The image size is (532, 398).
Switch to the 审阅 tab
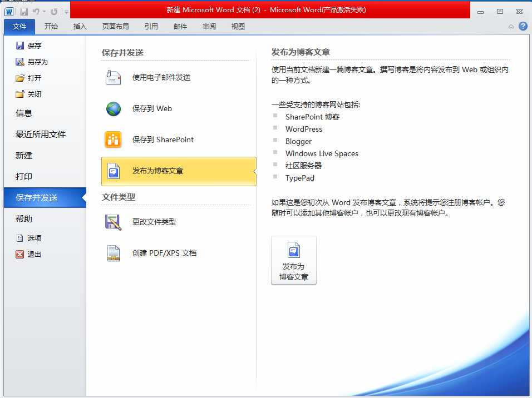tap(209, 27)
